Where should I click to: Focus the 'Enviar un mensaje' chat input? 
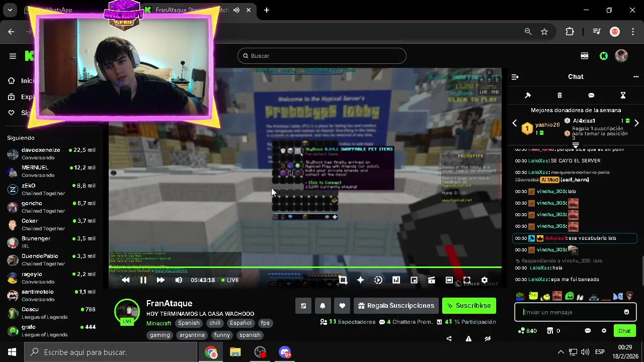pyautogui.click(x=576, y=312)
